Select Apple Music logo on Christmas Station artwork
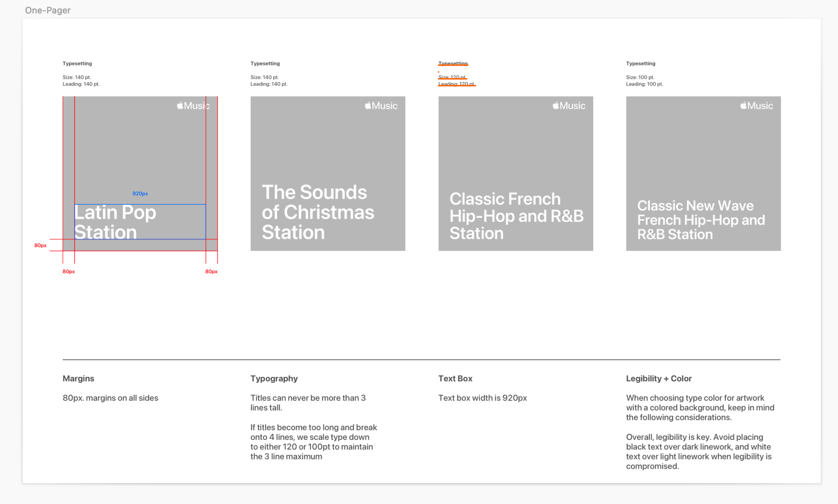 coord(381,106)
